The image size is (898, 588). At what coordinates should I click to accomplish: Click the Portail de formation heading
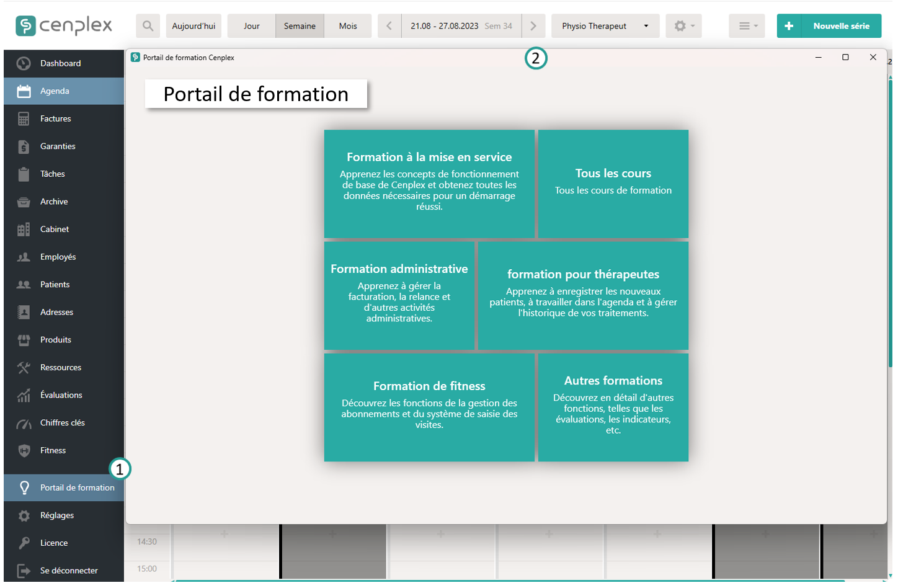click(x=256, y=94)
